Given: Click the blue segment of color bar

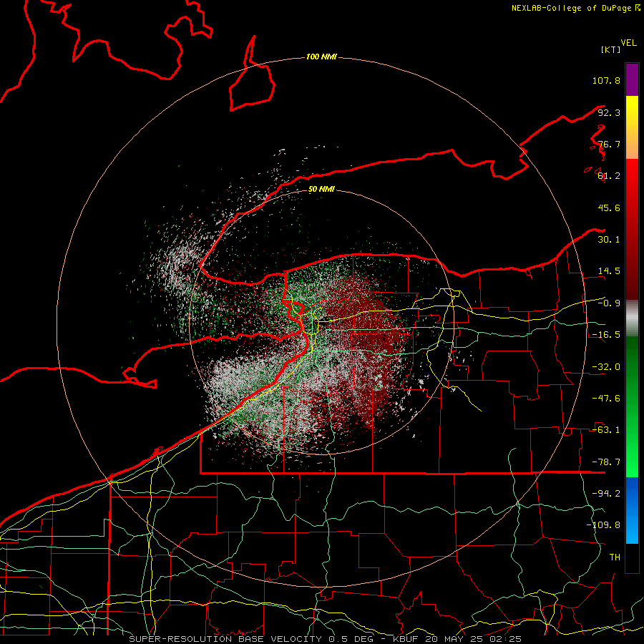Looking at the screenshot, I should tap(632, 510).
